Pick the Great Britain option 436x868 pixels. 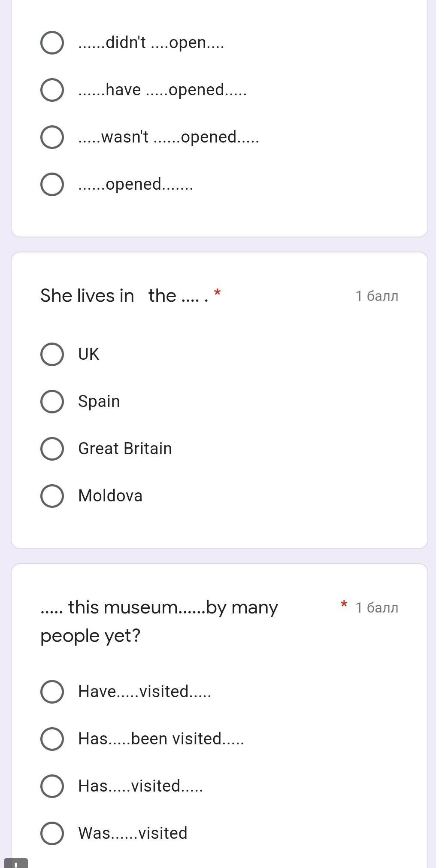pyautogui.click(x=52, y=449)
